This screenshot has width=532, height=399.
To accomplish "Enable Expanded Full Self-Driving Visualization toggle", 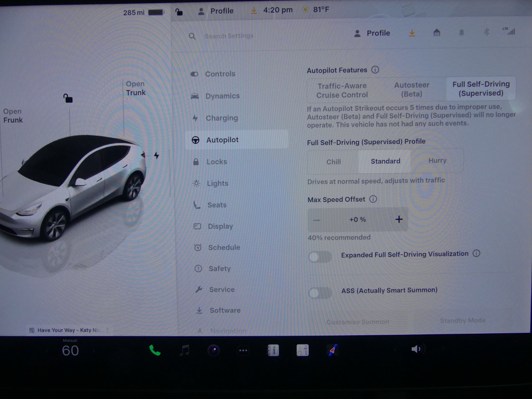I will [320, 257].
